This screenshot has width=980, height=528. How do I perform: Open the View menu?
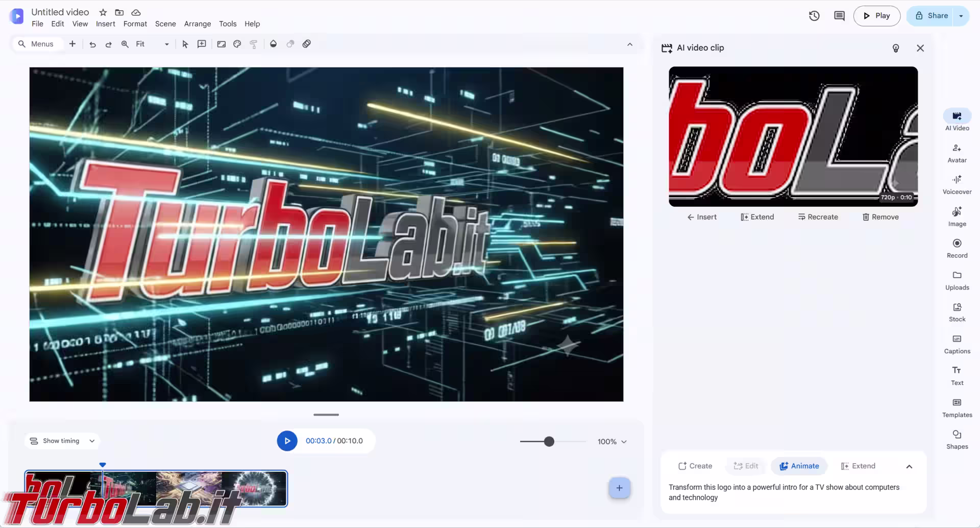80,24
